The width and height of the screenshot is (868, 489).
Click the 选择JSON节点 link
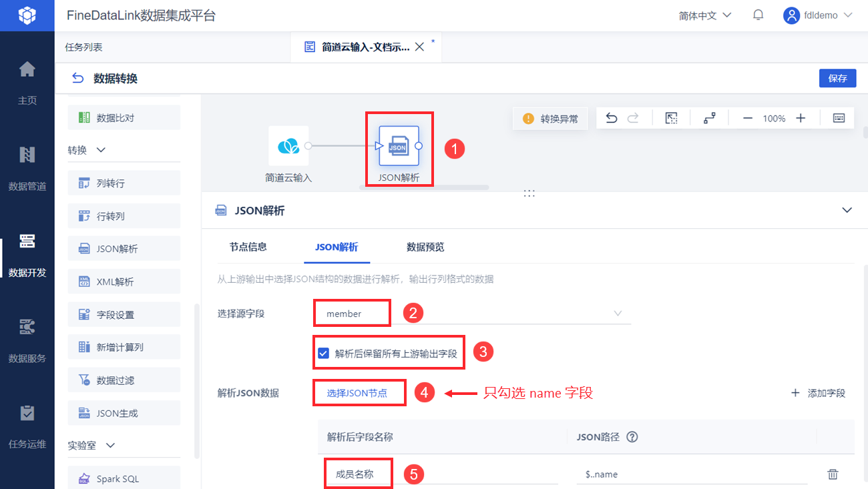pyautogui.click(x=357, y=393)
